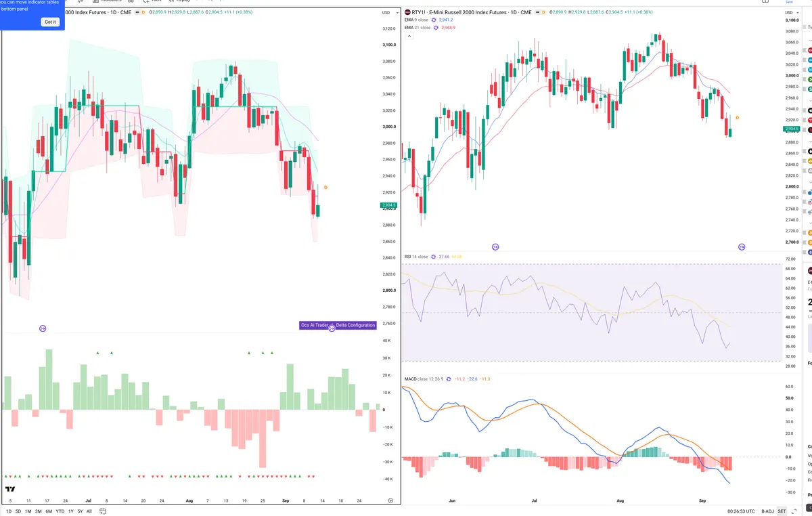Click the 2,904.5 price label on left axis
This screenshot has height=516, width=812.
[x=388, y=205]
